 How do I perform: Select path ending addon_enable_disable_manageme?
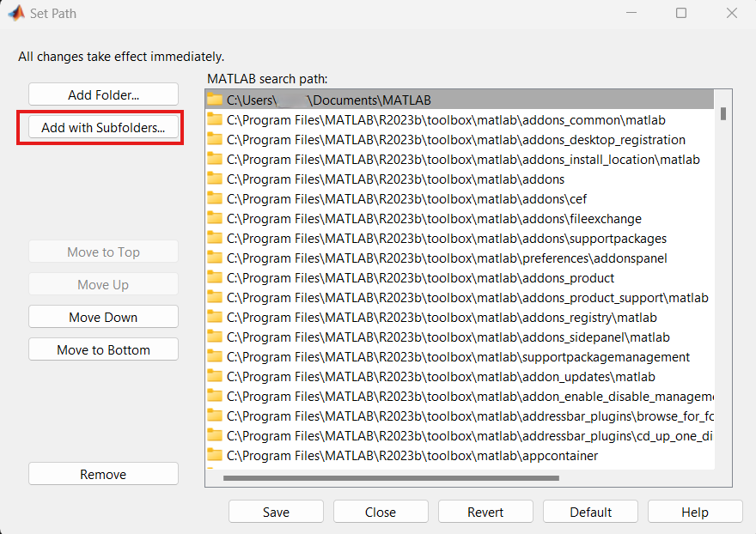[460, 396]
